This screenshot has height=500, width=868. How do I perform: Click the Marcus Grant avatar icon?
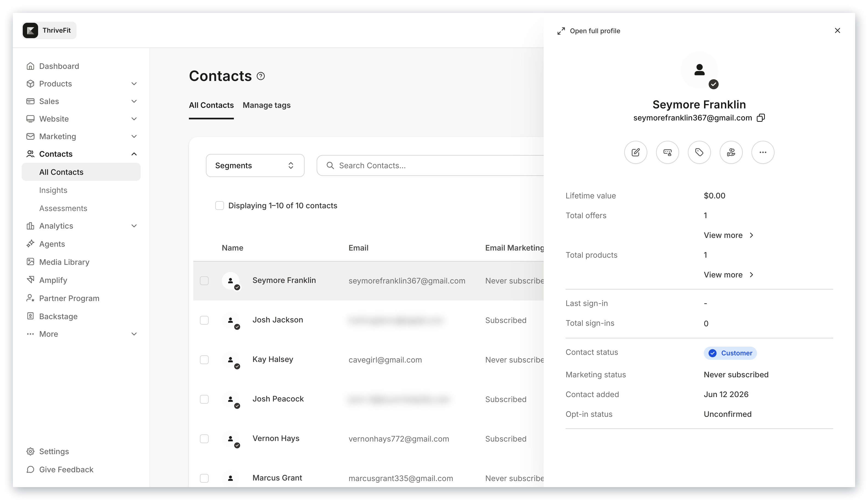231,478
